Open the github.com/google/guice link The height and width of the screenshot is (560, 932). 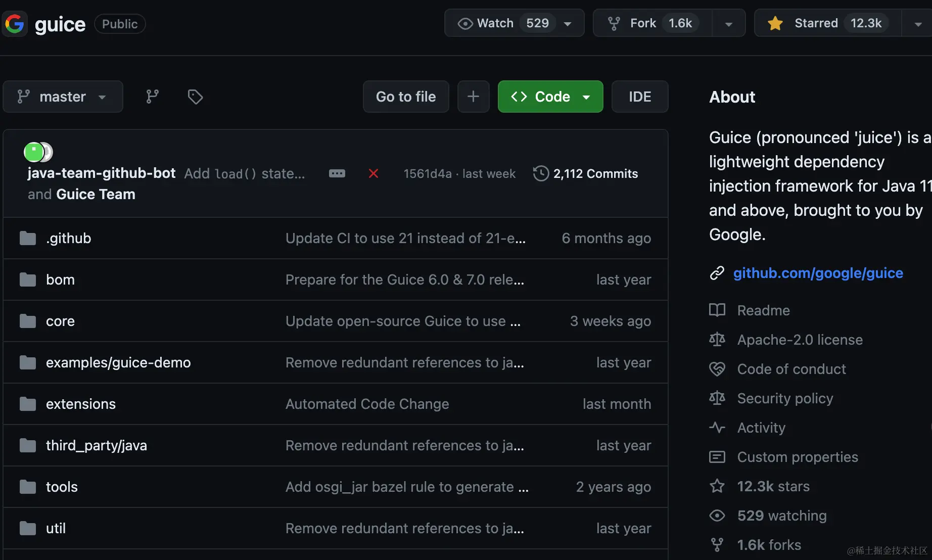[x=818, y=273]
